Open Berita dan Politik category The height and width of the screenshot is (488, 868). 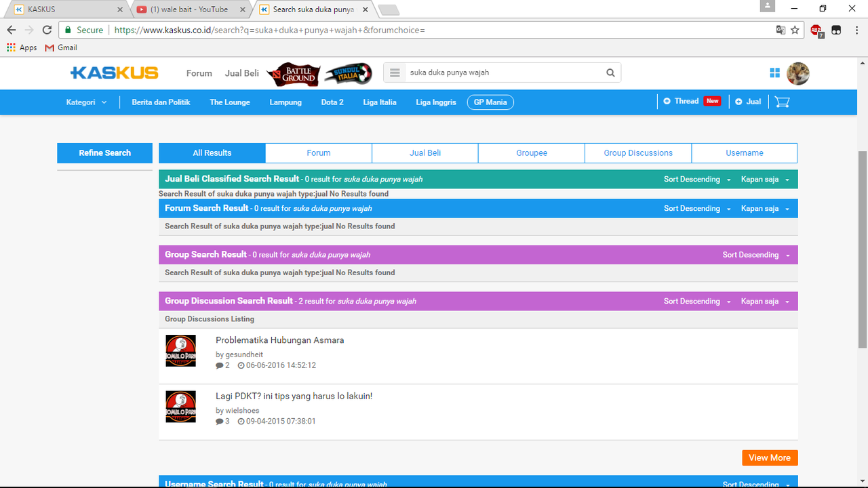tap(161, 102)
